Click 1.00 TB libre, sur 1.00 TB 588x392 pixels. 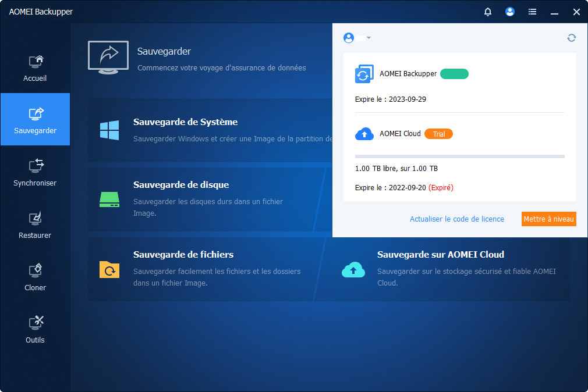click(x=396, y=169)
